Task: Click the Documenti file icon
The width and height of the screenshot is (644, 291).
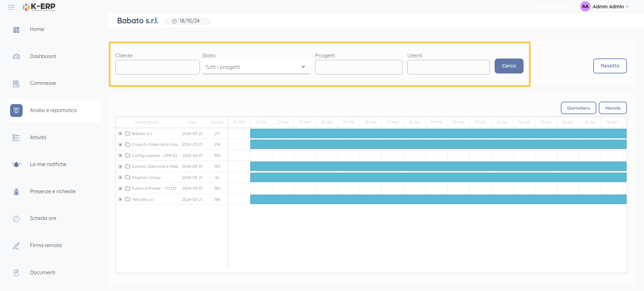Action: coord(16,273)
